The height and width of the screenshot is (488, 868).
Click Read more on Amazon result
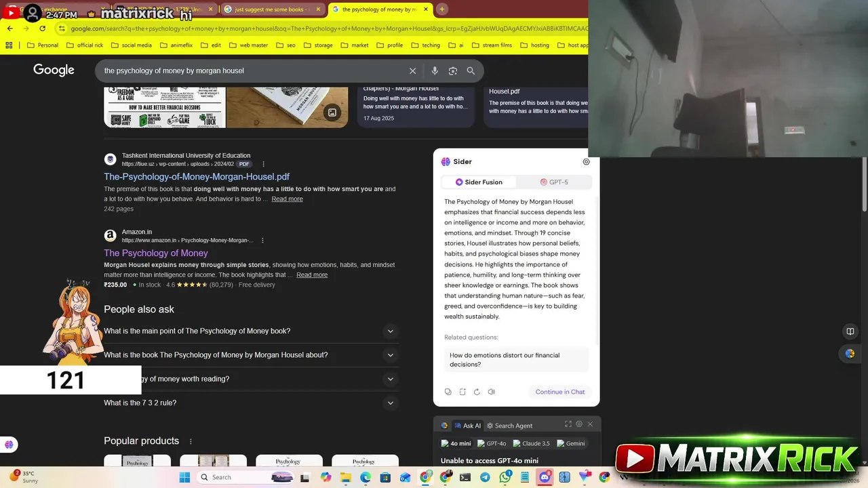(312, 275)
